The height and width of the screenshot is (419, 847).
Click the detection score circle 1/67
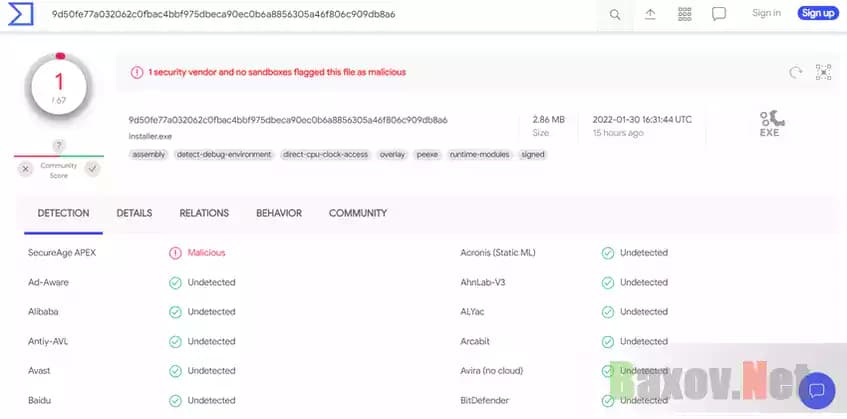pos(59,86)
